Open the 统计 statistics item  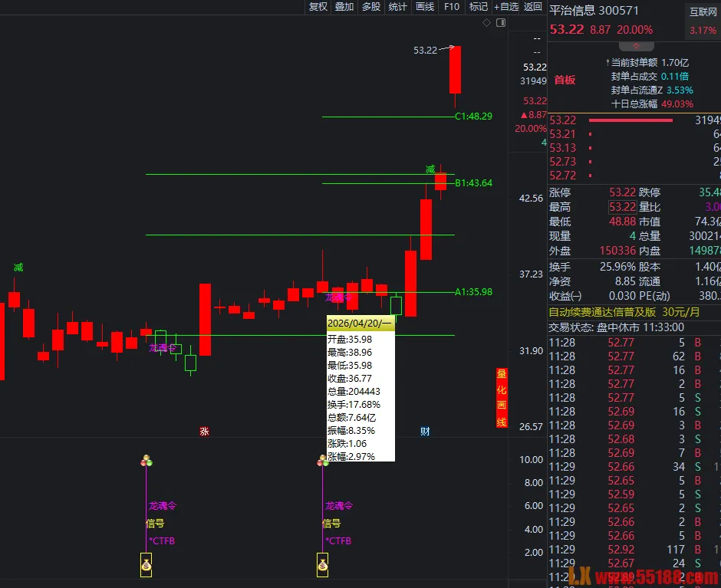click(x=397, y=7)
